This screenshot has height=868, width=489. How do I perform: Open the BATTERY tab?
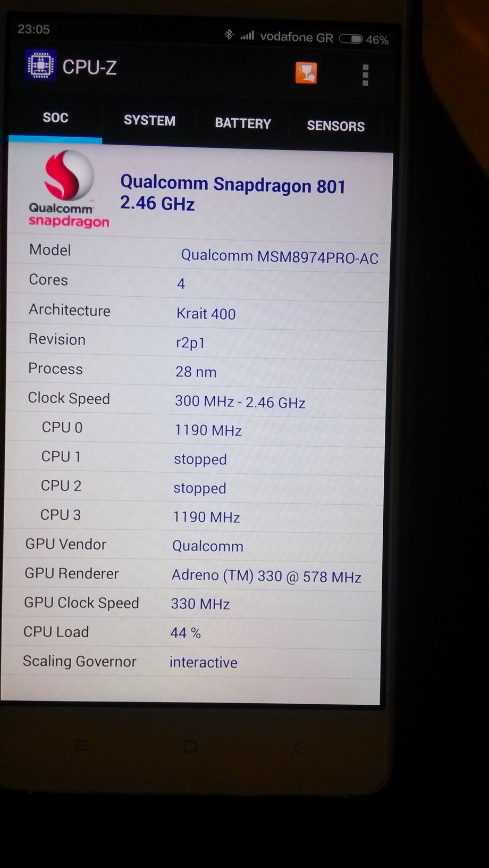[x=243, y=123]
